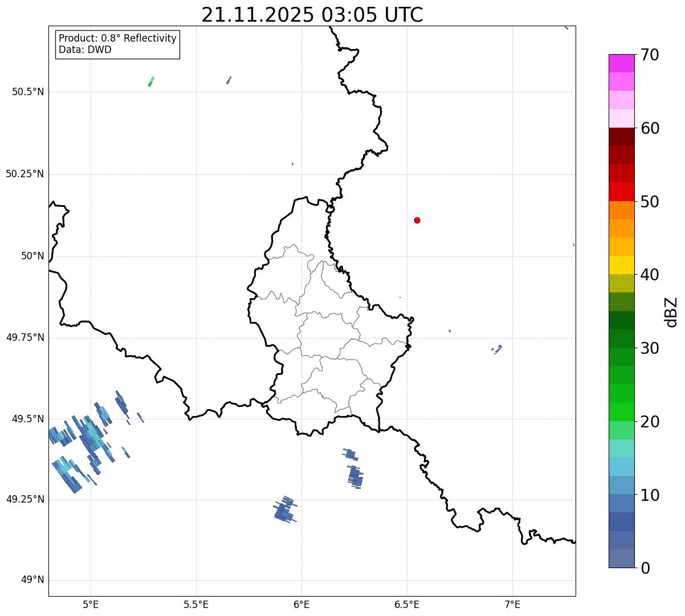Click the "Product: 0.8° Reflectivity" text

tap(118, 38)
